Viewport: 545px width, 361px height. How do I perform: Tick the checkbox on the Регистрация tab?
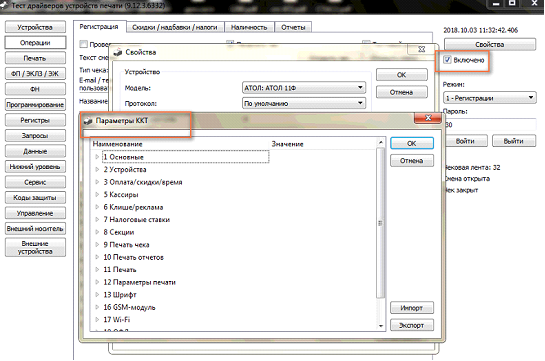(x=83, y=44)
